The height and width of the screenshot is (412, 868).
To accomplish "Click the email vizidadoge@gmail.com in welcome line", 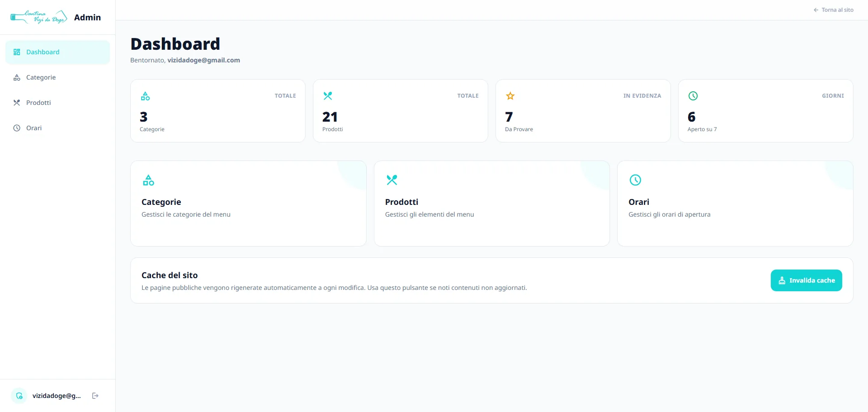I will click(203, 60).
